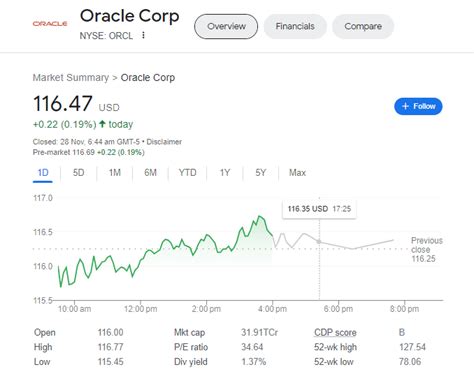Select the Max time range
Image resolution: width=474 pixels, height=374 pixels.
click(x=297, y=173)
